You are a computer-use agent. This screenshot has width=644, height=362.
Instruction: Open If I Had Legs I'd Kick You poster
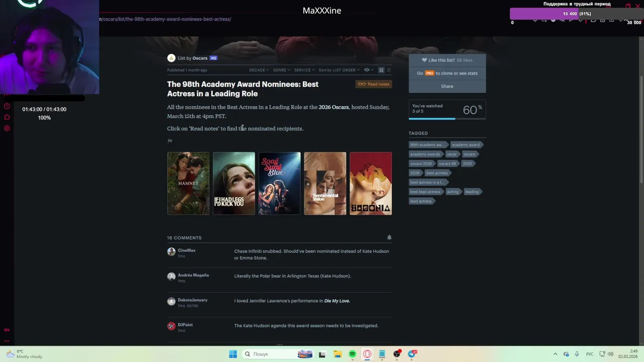coord(234,184)
